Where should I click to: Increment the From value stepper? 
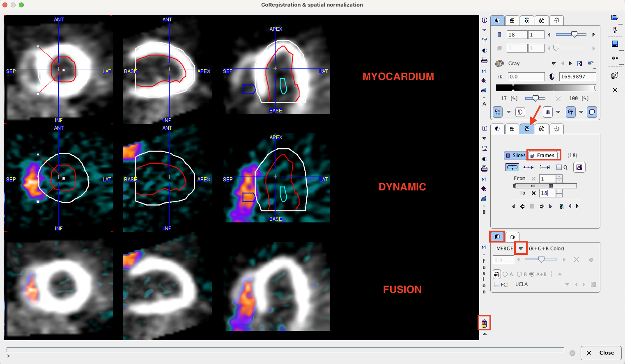point(559,177)
